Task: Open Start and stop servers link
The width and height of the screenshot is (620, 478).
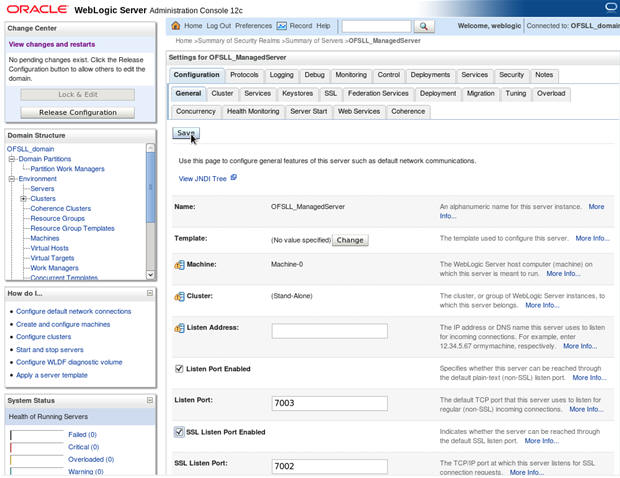Action: (50, 350)
